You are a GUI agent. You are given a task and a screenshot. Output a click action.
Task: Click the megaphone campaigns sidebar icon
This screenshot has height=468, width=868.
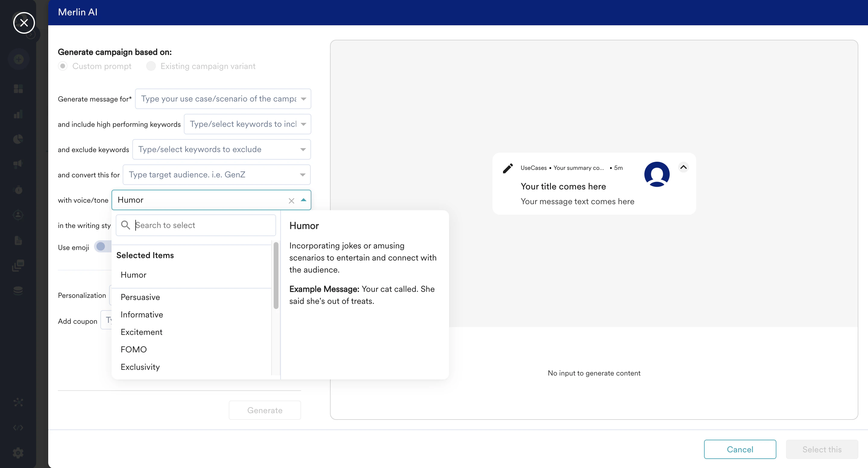(x=18, y=164)
